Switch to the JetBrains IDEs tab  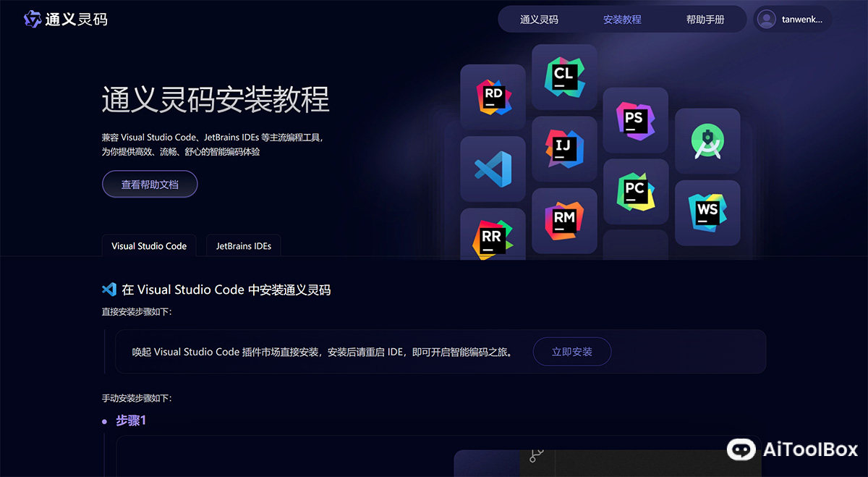coord(244,246)
